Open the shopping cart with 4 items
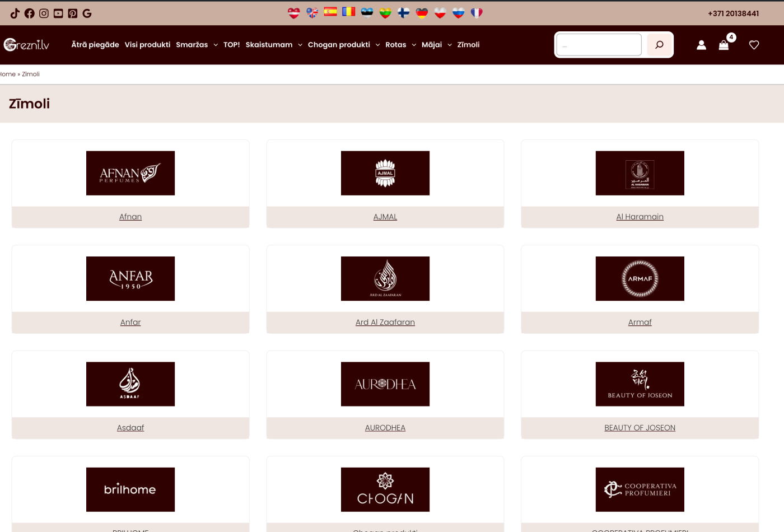Screen dimensions: 784x532 coord(724,45)
